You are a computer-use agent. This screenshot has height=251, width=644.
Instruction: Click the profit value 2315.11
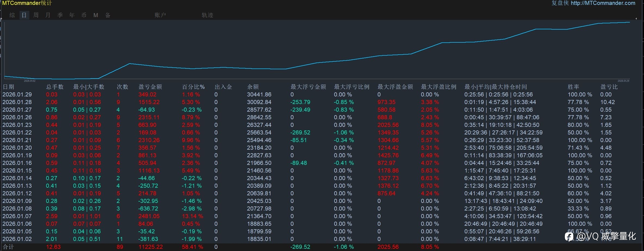pos(149,117)
